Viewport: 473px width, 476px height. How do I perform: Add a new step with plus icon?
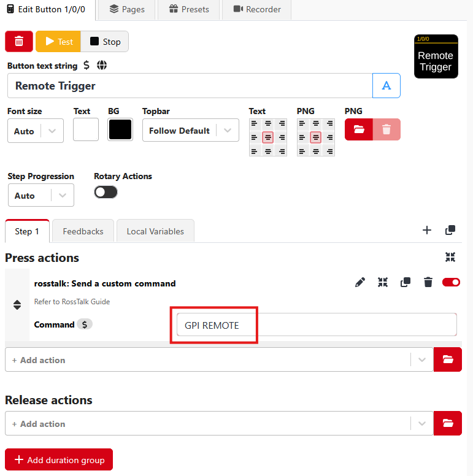(x=427, y=230)
